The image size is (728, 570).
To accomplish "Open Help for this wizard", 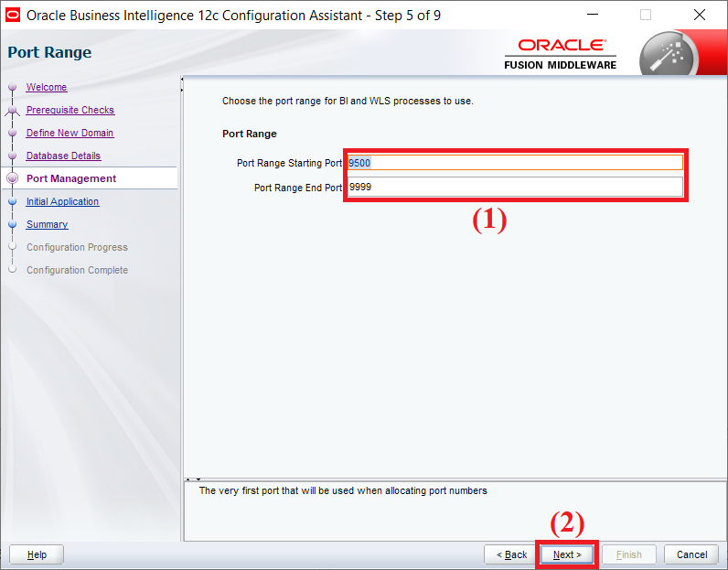I will click(37, 554).
